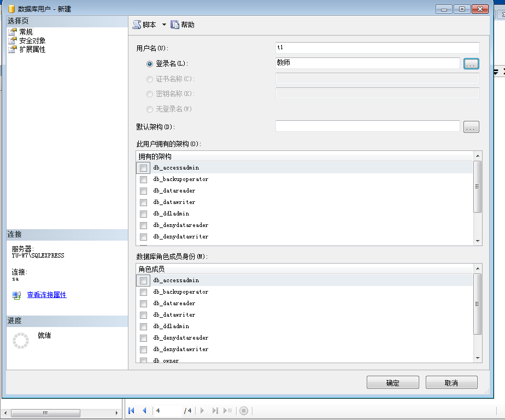Go to previous page in navigator
Screen dimensions: 505x420
(x=144, y=410)
